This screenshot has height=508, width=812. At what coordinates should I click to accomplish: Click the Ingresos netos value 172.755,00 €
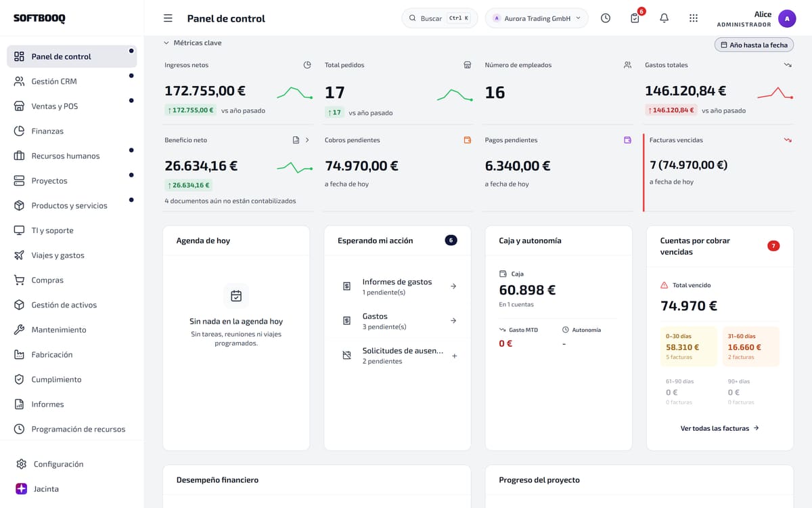coord(205,90)
